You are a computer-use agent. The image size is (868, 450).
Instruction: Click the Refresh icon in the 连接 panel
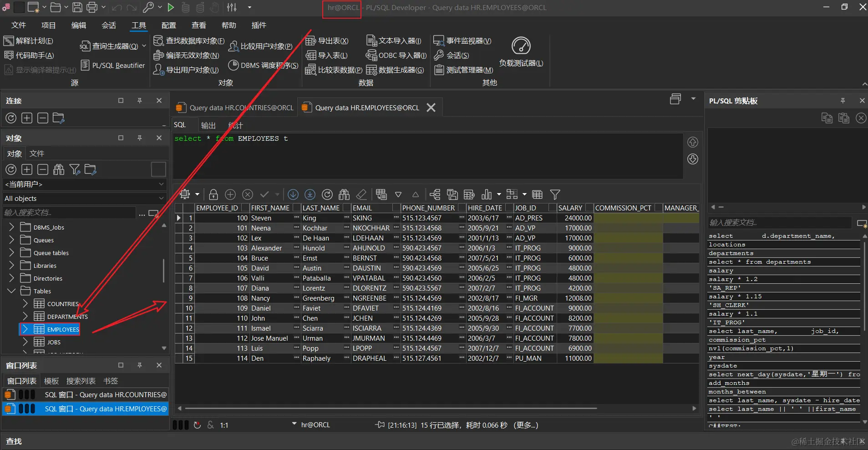(x=11, y=118)
